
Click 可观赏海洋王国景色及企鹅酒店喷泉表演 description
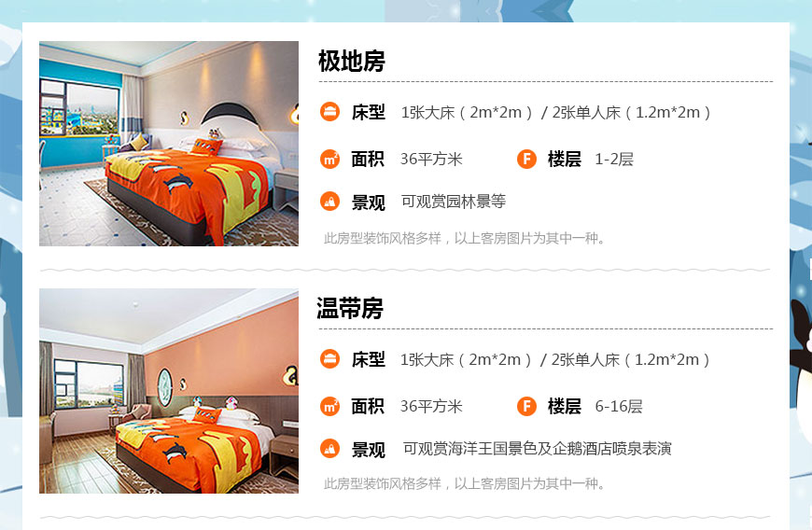point(537,449)
